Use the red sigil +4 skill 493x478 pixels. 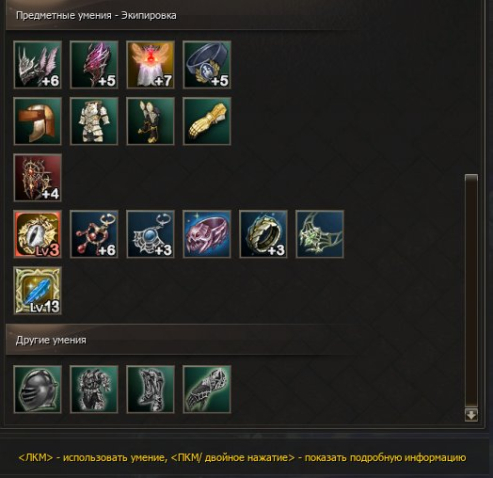coord(38,178)
